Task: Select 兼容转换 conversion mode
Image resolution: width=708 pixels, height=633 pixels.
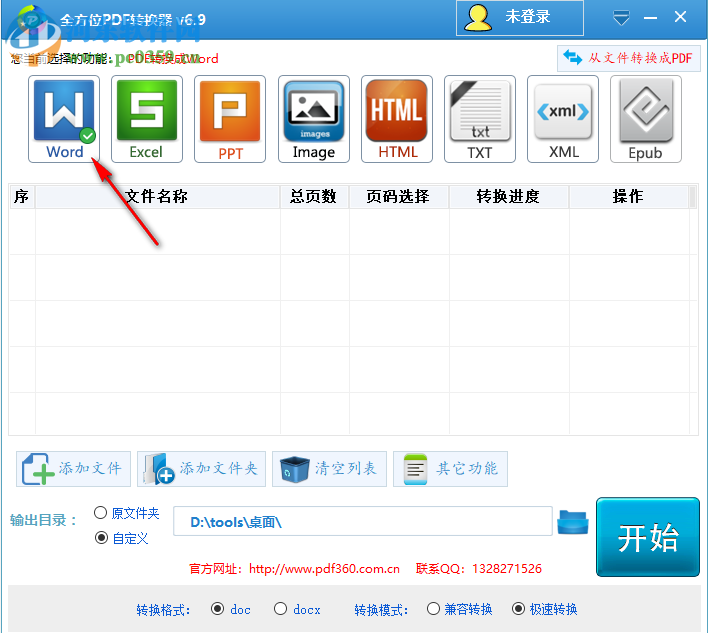Action: tap(433, 609)
